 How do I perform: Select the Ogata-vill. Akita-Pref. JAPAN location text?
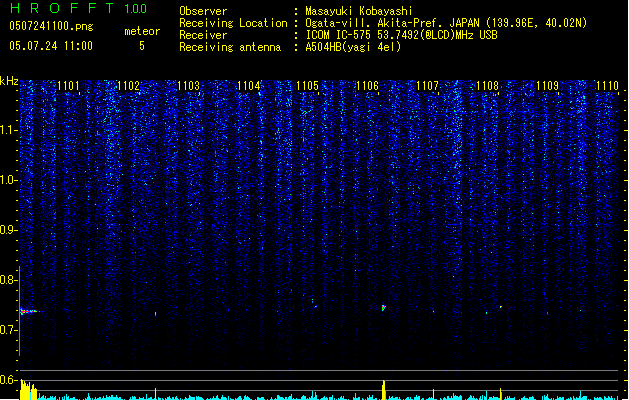pyautogui.click(x=446, y=23)
